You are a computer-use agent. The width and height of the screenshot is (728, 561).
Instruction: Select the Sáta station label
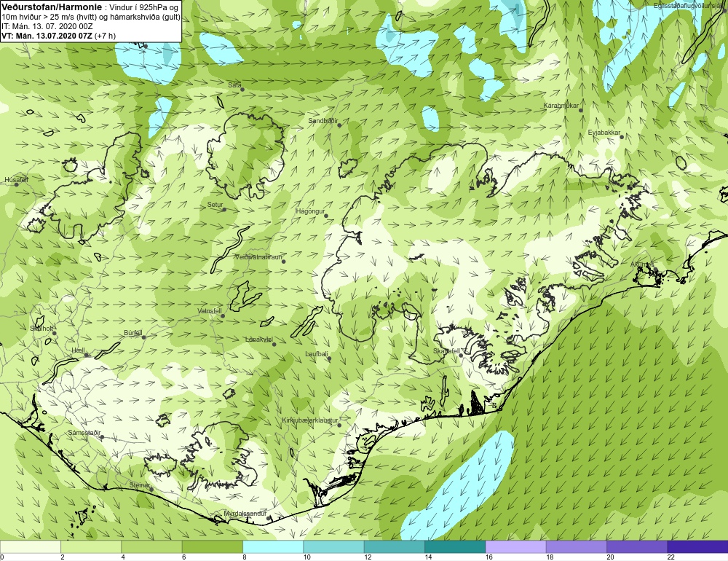pos(234,85)
